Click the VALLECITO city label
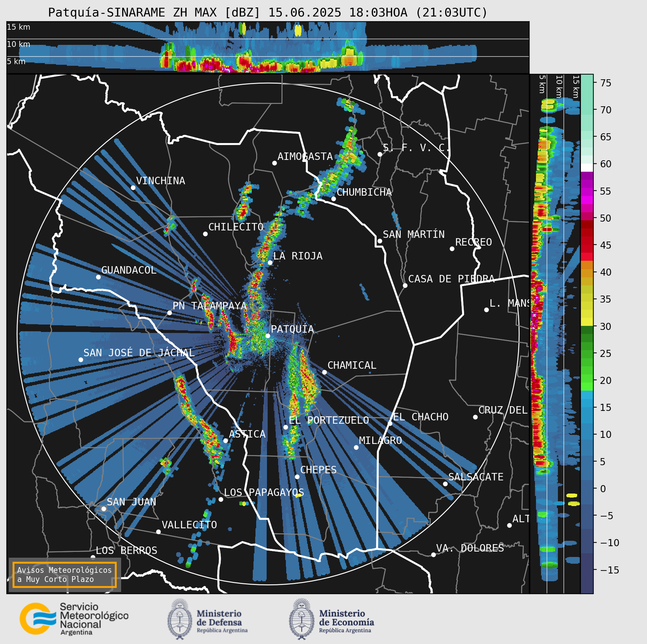Screen dimensions: 647x644 click(189, 525)
